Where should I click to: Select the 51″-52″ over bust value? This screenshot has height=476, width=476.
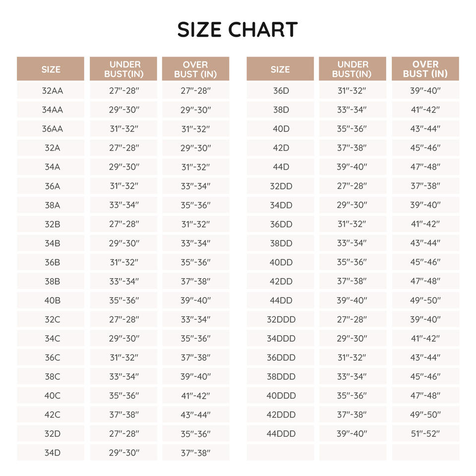click(425, 433)
